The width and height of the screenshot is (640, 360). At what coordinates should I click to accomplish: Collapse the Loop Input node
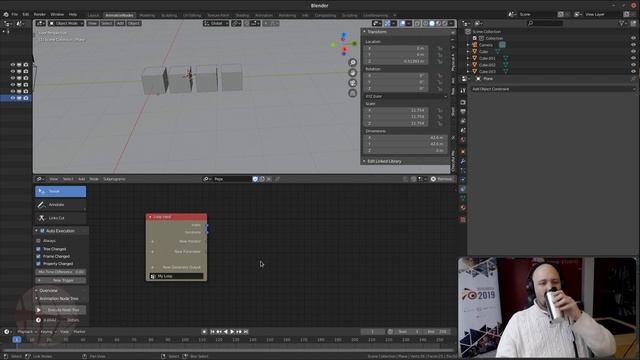pos(150,217)
